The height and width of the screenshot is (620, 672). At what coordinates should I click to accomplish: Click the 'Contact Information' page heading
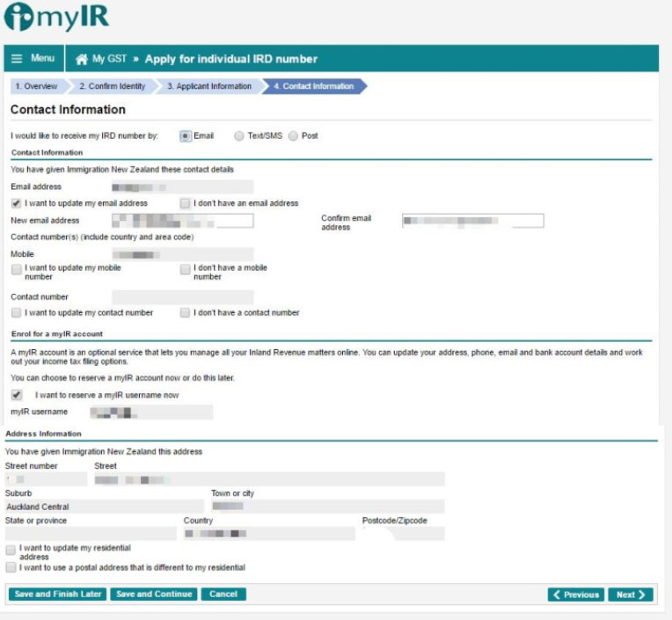click(x=68, y=110)
